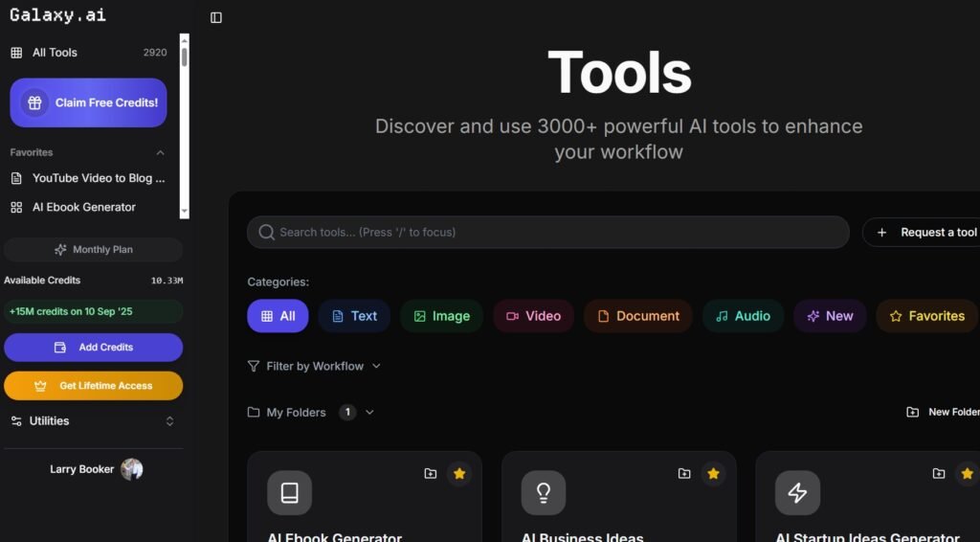Toggle favorite star on AI Startup Ideas
The width and height of the screenshot is (980, 542).
click(967, 473)
